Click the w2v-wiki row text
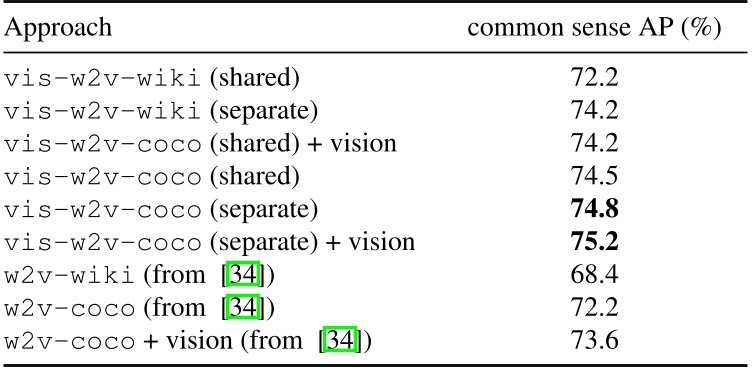 139,275
